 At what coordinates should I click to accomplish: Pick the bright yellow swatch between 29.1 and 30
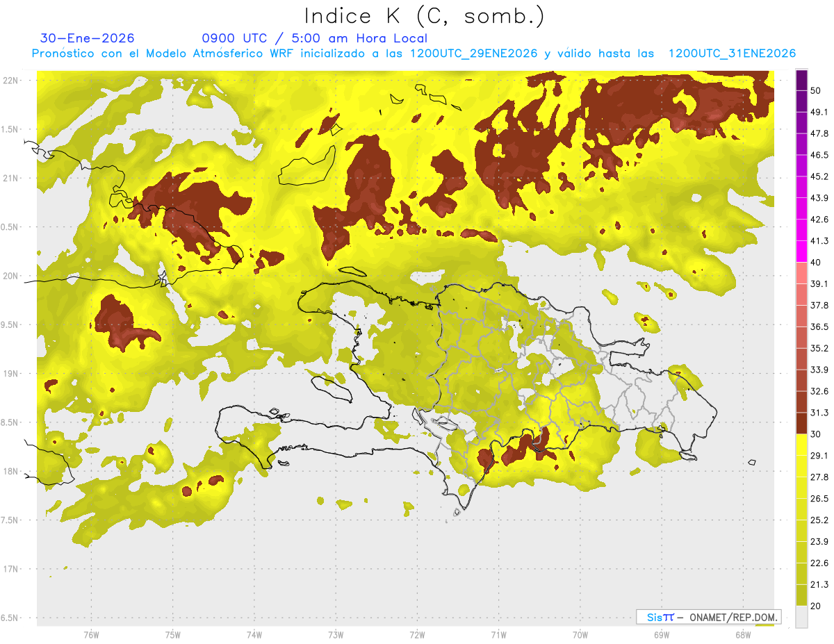tap(801, 445)
